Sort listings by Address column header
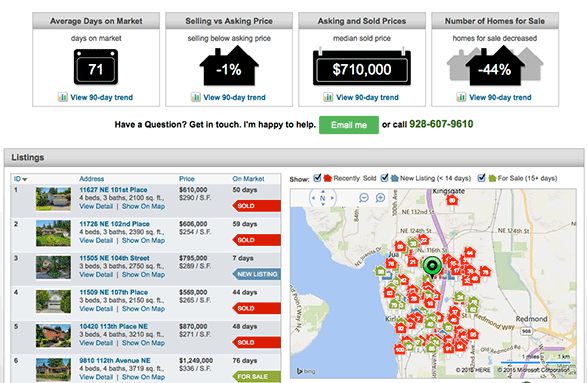 (x=91, y=179)
